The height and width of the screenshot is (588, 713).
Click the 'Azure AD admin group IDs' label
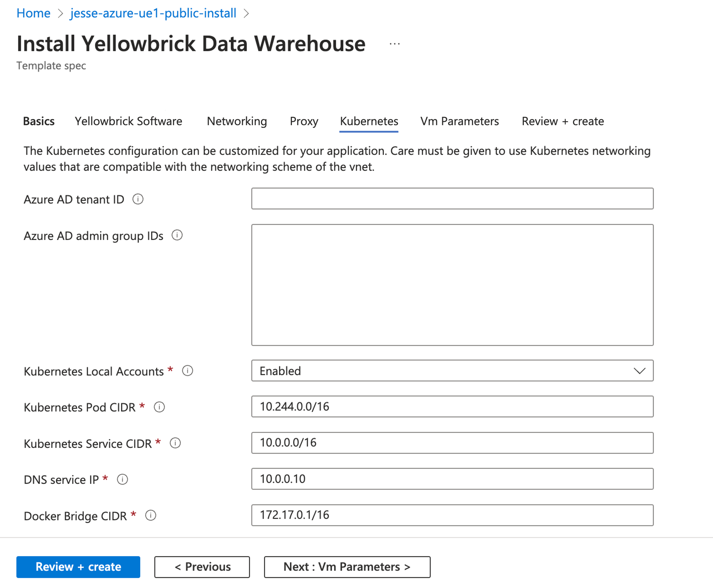click(93, 236)
